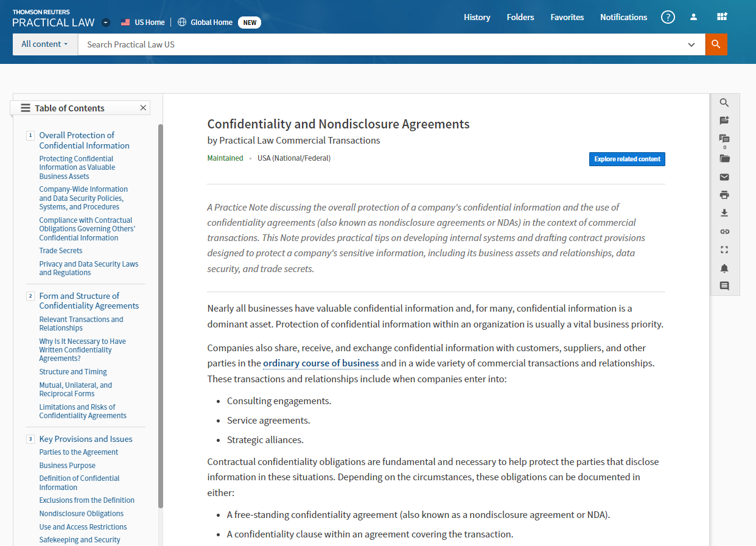
Task: Set an alert with the bell icon
Action: (x=724, y=268)
